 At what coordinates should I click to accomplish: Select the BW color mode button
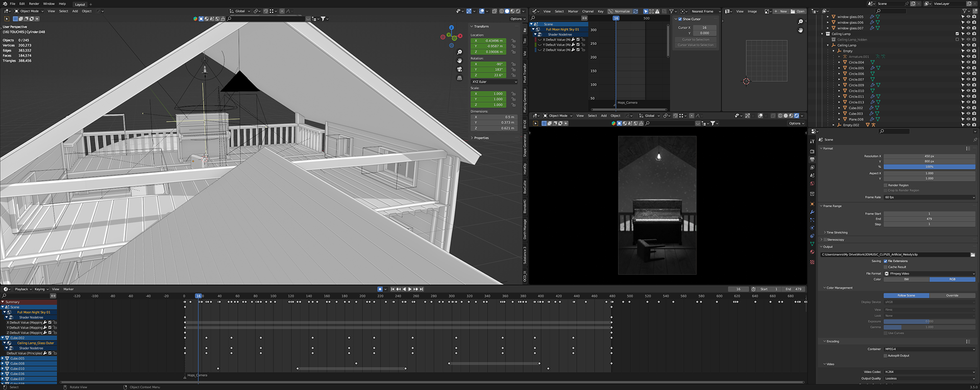[906, 279]
